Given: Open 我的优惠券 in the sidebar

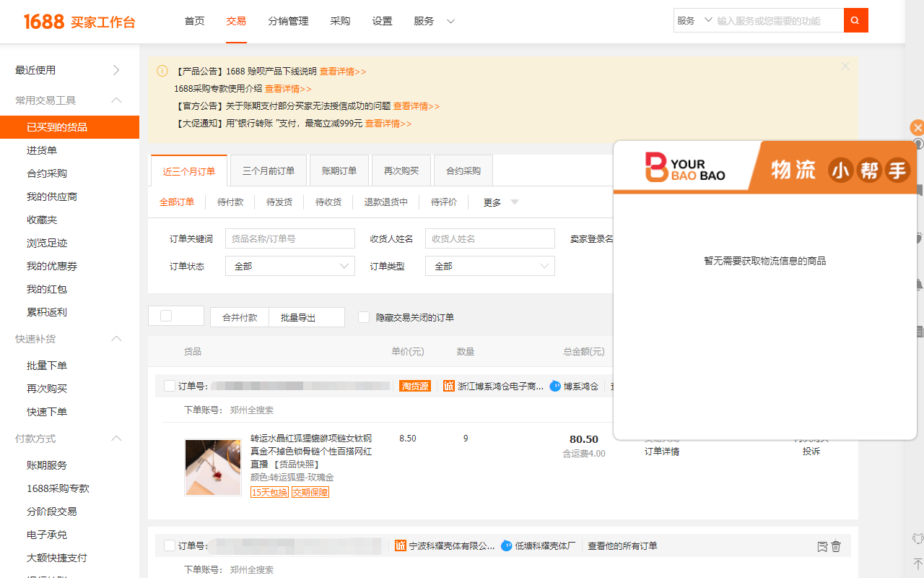Looking at the screenshot, I should (52, 266).
